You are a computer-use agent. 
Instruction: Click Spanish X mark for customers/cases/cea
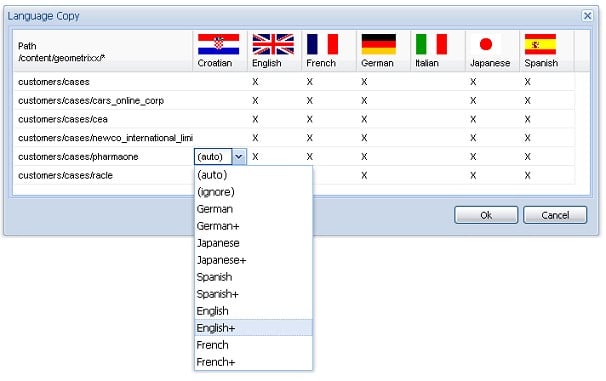tap(528, 119)
